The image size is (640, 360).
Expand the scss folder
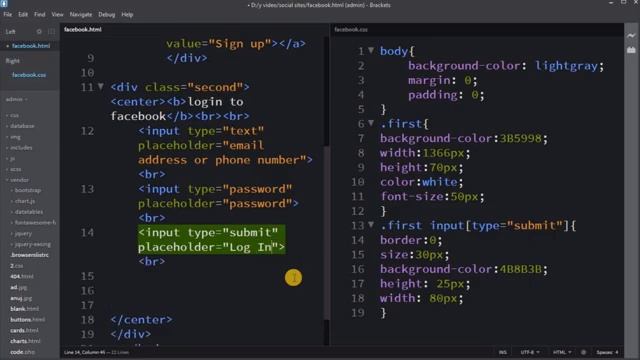tap(14, 169)
